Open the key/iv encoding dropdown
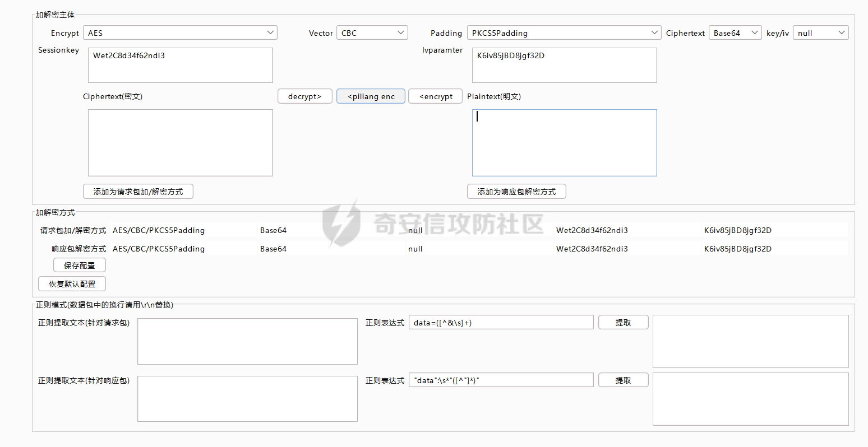Image resolution: width=868 pixels, height=447 pixels. (820, 33)
